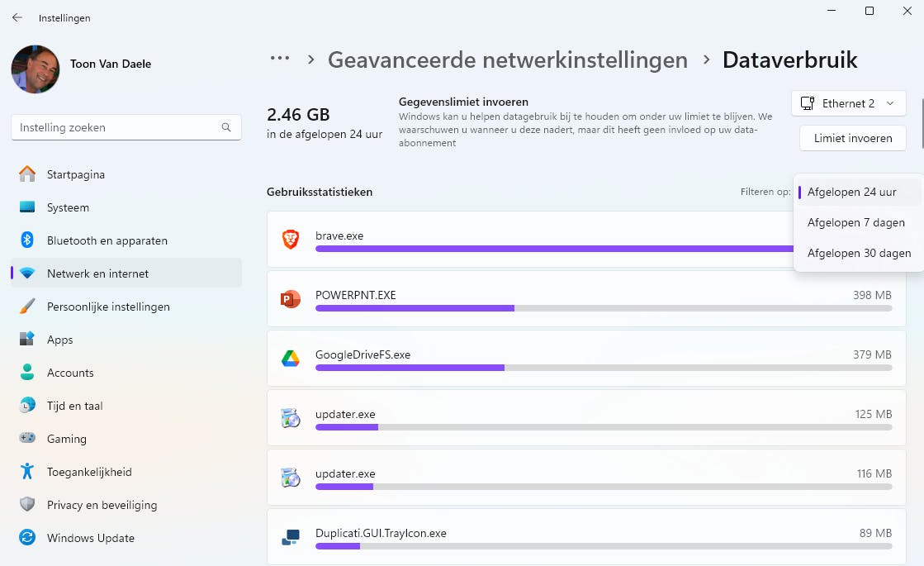924x566 pixels.
Task: Select Afgelopen 7 dagen filter option
Action: tap(855, 222)
